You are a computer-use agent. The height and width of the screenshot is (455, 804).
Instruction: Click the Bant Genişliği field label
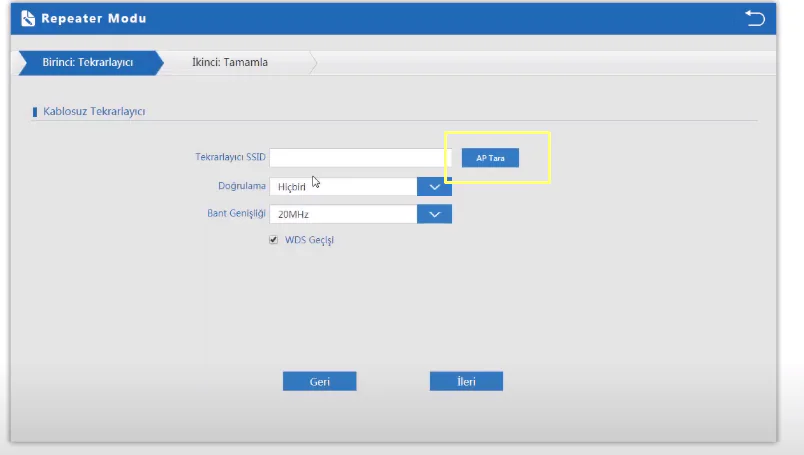tap(235, 213)
